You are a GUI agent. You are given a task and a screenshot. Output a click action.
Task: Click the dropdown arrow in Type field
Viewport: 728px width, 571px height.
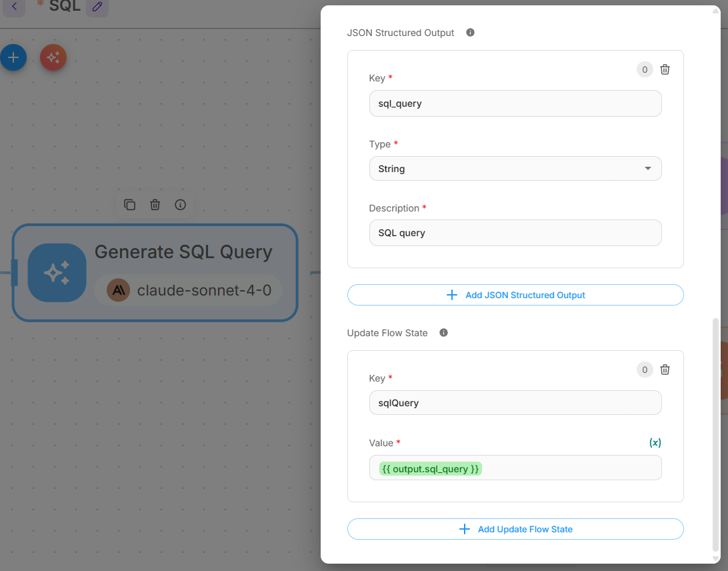[x=648, y=169]
